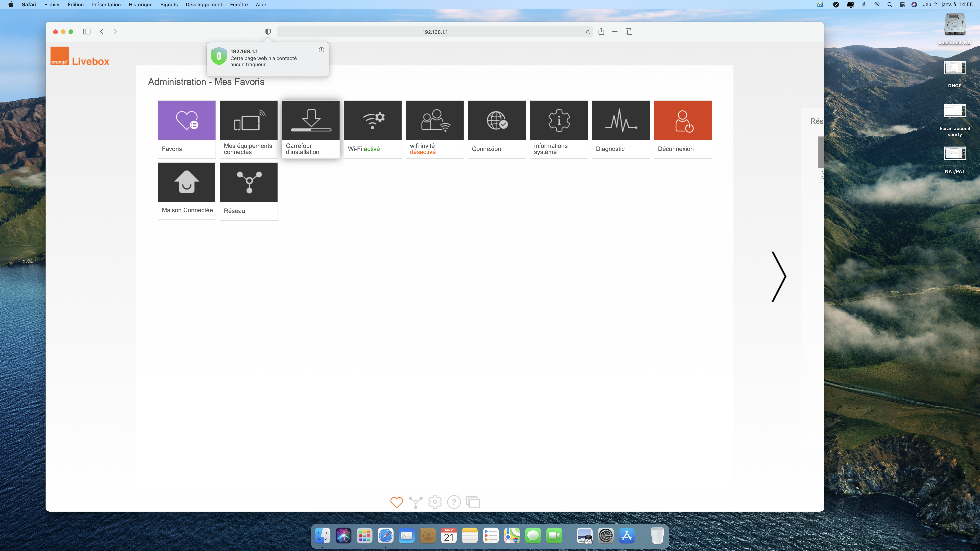Open the Diagnostic tile
This screenshot has height=551, width=980.
coord(621,129)
